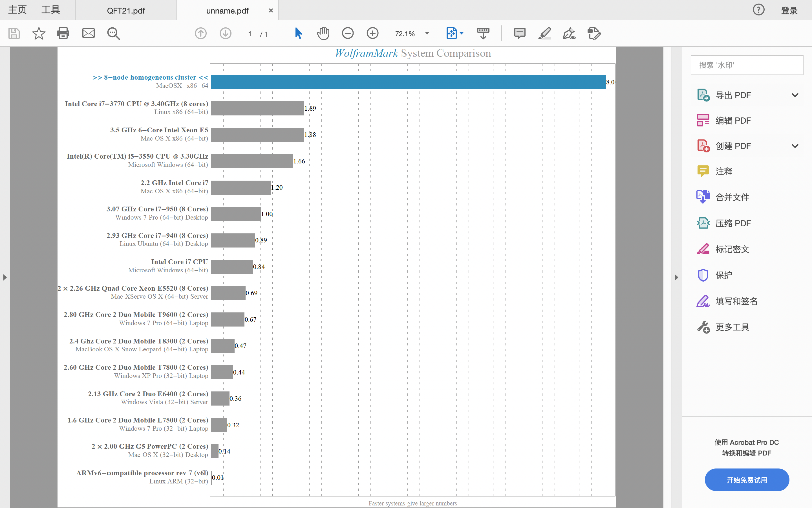Click the Save file icon
The image size is (812, 508).
[x=14, y=33]
